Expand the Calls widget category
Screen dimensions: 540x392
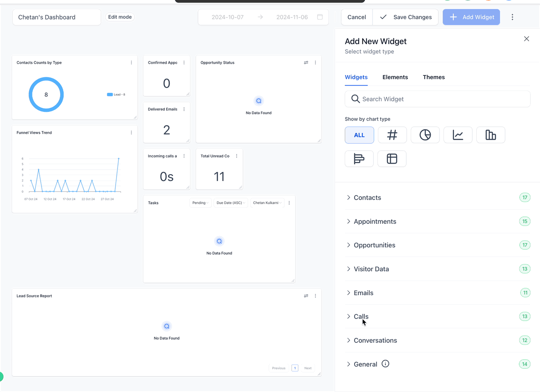[438, 317]
